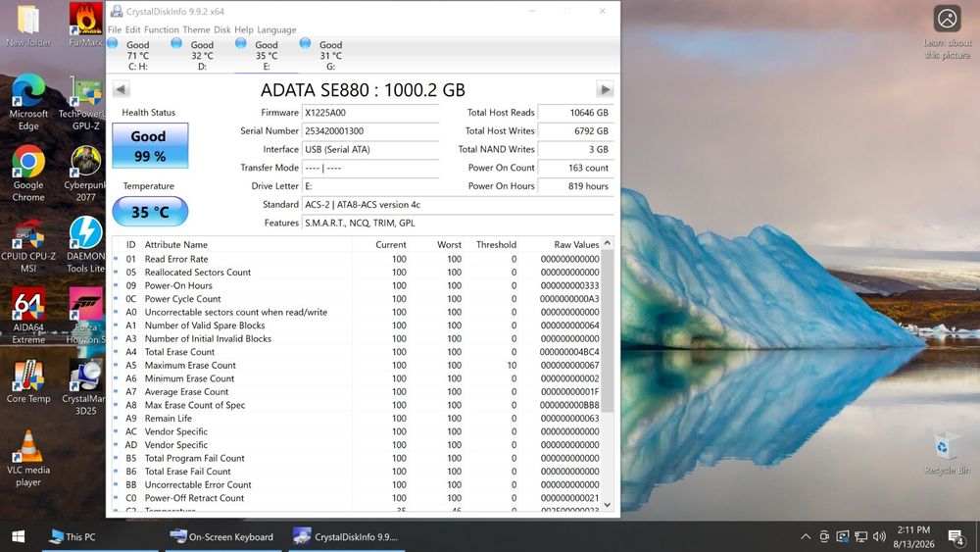The image size is (980, 552).
Task: Open the Language menu
Action: 277,29
